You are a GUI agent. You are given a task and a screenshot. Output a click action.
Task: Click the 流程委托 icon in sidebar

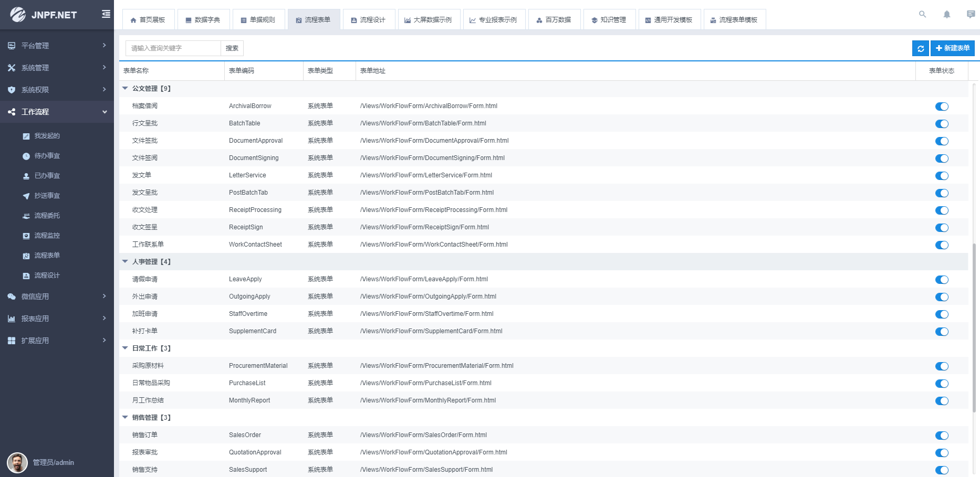tap(26, 216)
